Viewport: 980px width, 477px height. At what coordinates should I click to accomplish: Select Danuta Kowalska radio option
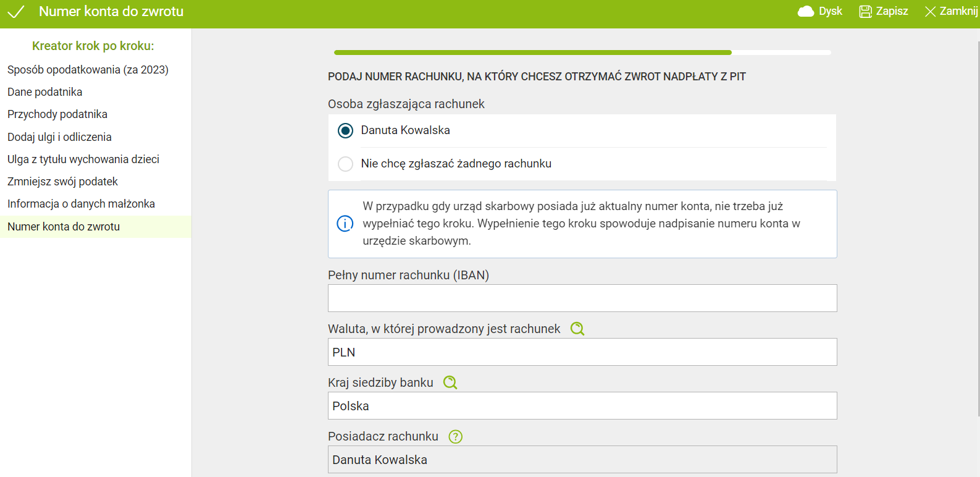(345, 131)
